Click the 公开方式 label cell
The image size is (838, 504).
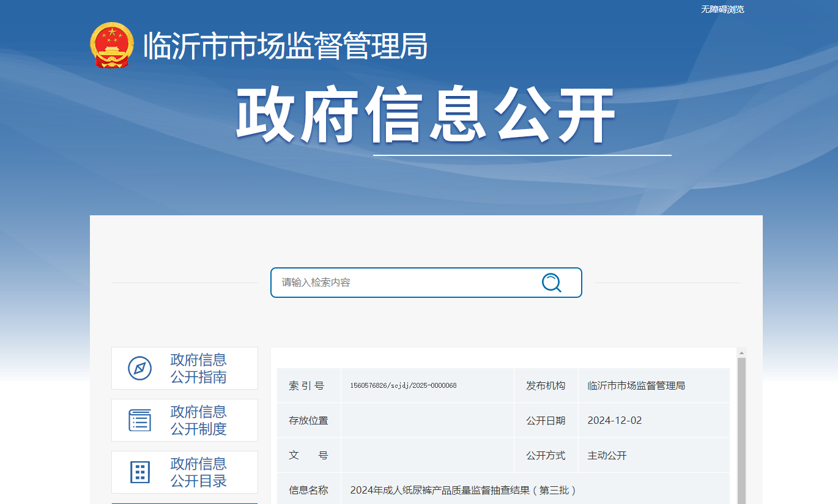coord(546,455)
